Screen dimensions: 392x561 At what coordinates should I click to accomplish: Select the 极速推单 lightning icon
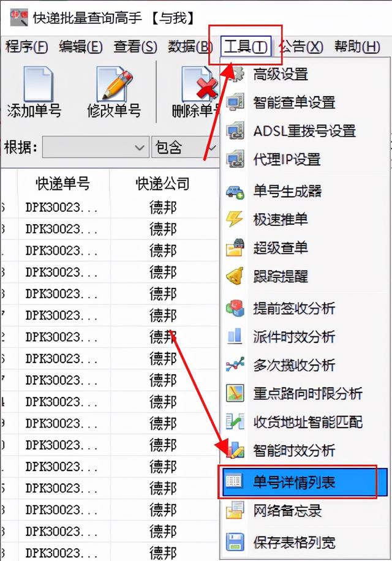pyautogui.click(x=235, y=219)
